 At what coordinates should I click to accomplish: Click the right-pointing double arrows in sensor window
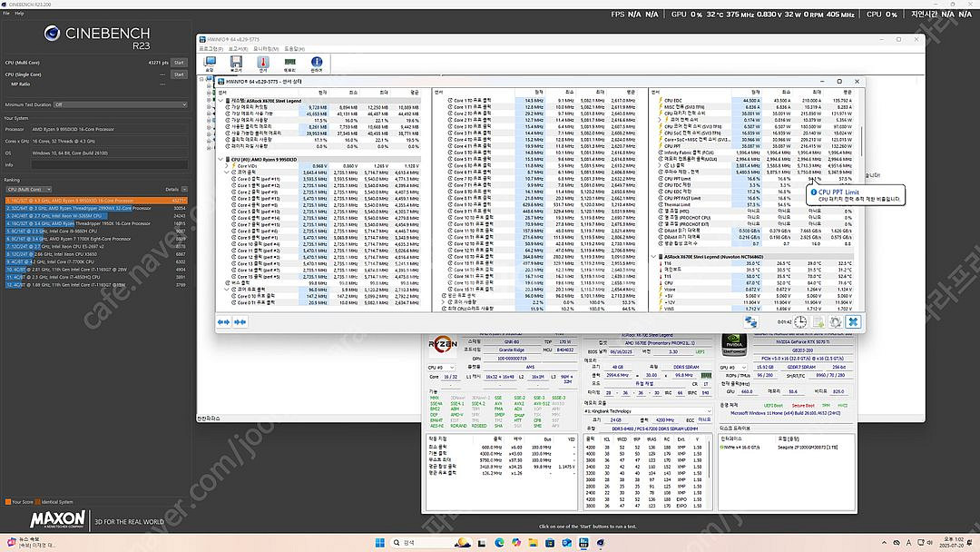coord(240,322)
